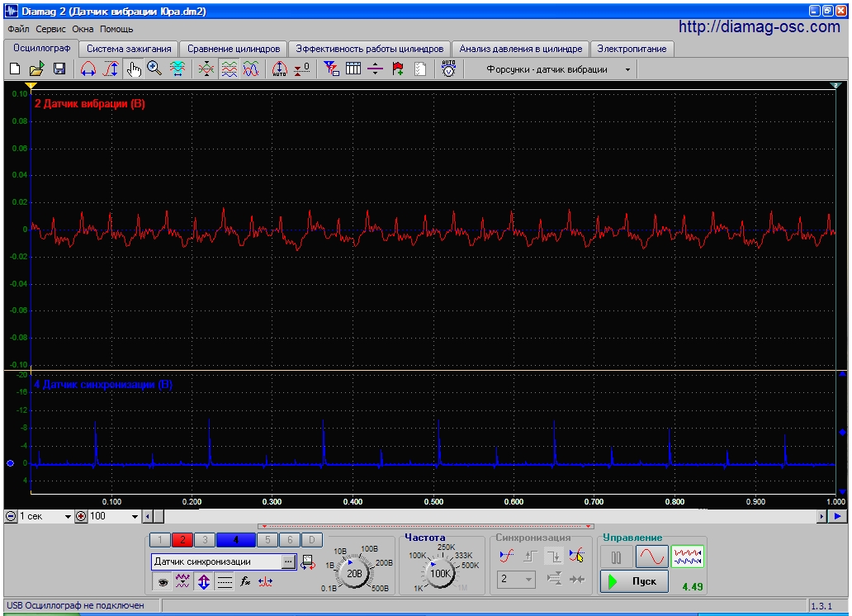Select the multi-waveform recorder mode icon
Screen dimensions: 852x616
point(688,557)
